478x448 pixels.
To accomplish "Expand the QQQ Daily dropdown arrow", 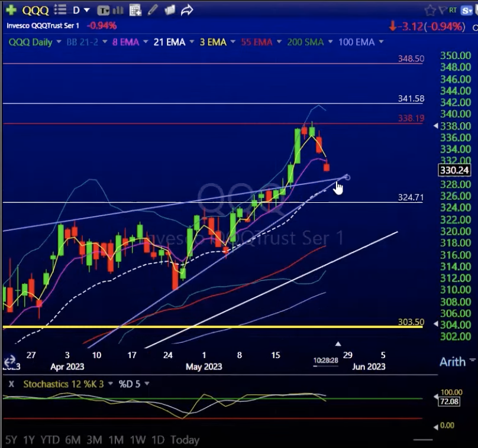I will [x=59, y=41].
